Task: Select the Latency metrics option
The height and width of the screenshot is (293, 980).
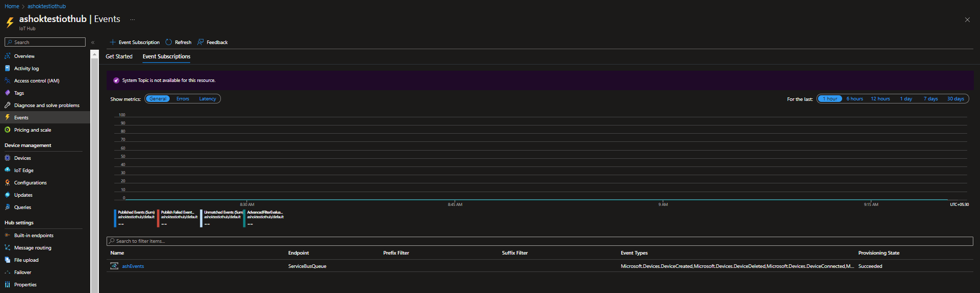Action: pos(208,99)
